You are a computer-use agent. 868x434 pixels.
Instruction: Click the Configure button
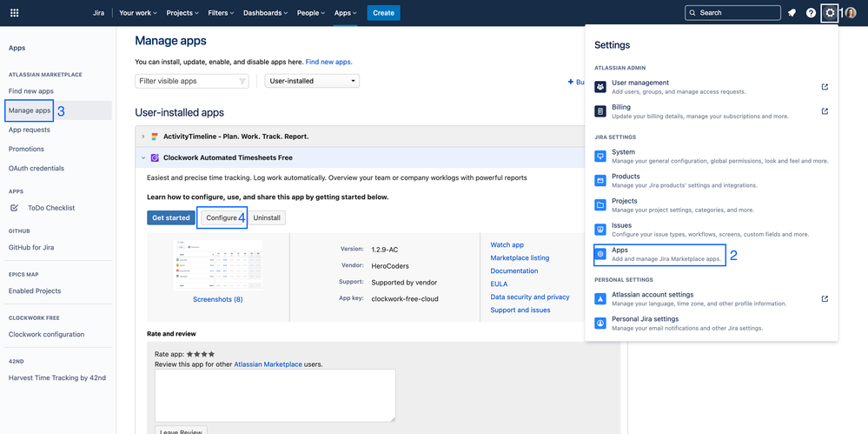pos(222,217)
